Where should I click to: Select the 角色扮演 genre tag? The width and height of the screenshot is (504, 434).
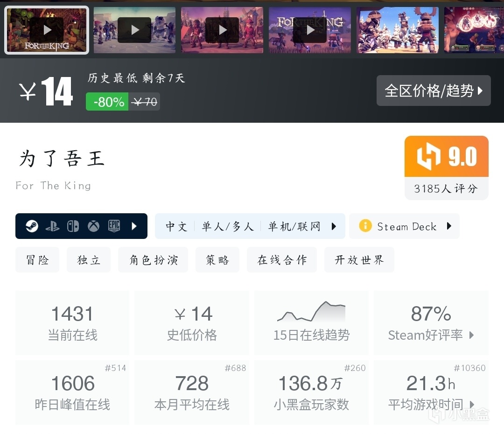[153, 260]
